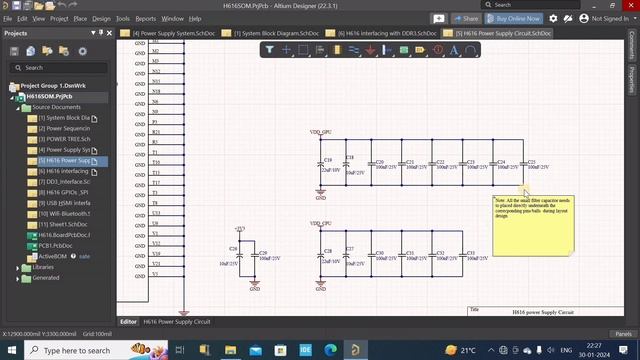The height and width of the screenshot is (360, 640).
Task: Collapse the H616SOM.PrjPcb project node
Action: point(11,98)
